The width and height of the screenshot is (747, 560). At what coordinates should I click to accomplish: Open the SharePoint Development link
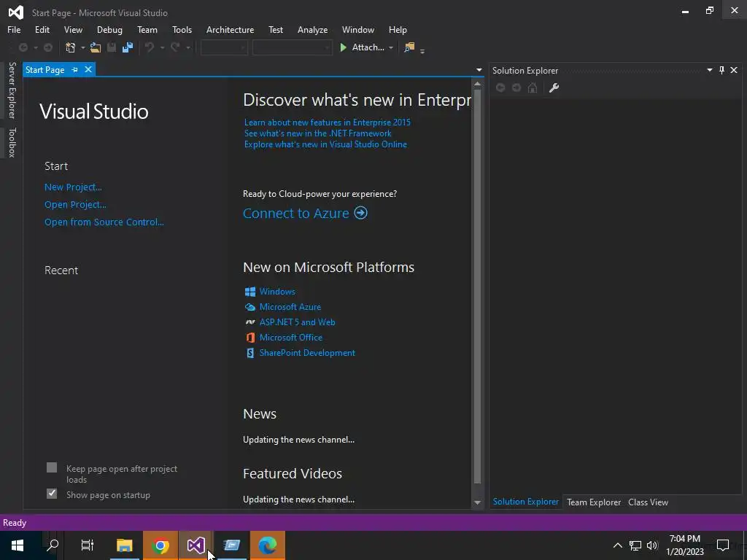(307, 353)
